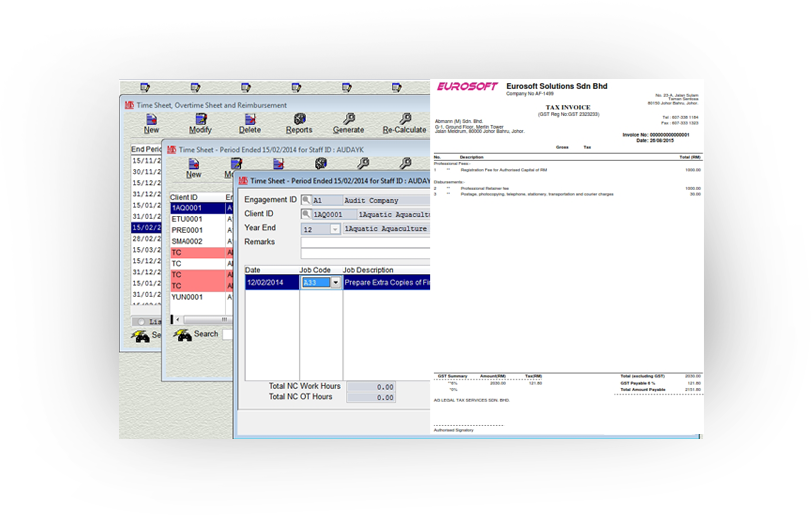The height and width of the screenshot is (515, 811).
Task: Click reports globe icon in middle Time Sheet window
Action: click(321, 164)
